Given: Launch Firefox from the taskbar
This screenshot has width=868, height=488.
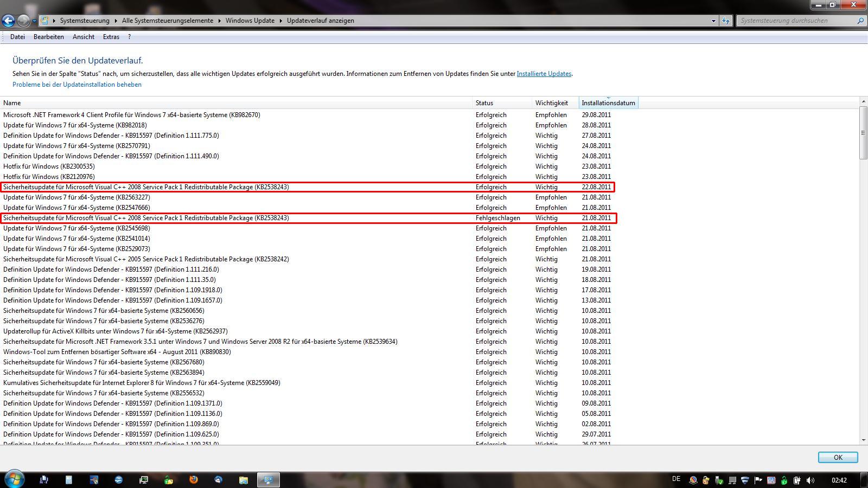Looking at the screenshot, I should click(x=193, y=480).
